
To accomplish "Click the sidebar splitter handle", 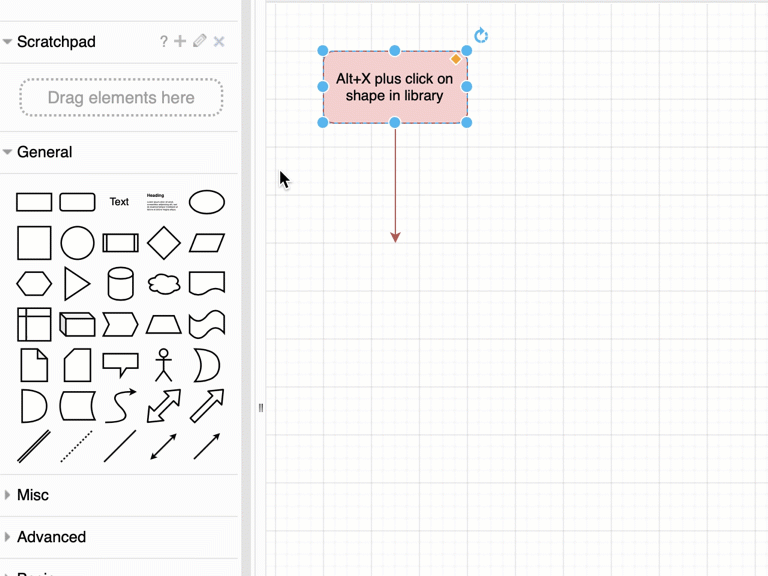I will (x=261, y=408).
